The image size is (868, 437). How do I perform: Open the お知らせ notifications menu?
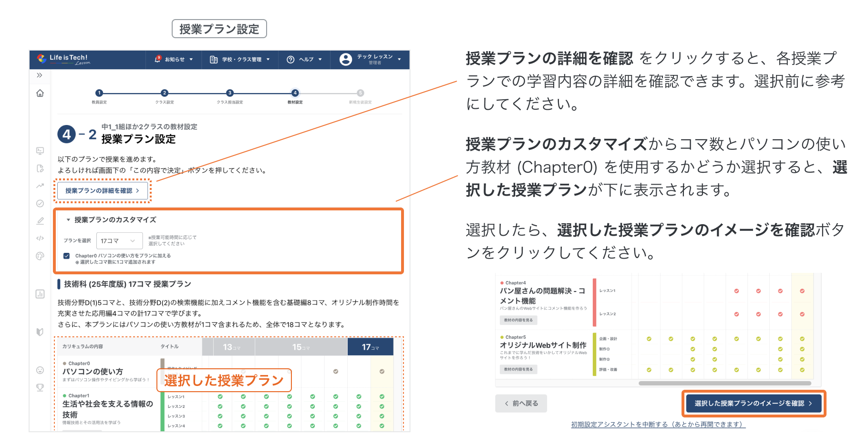coord(174,60)
